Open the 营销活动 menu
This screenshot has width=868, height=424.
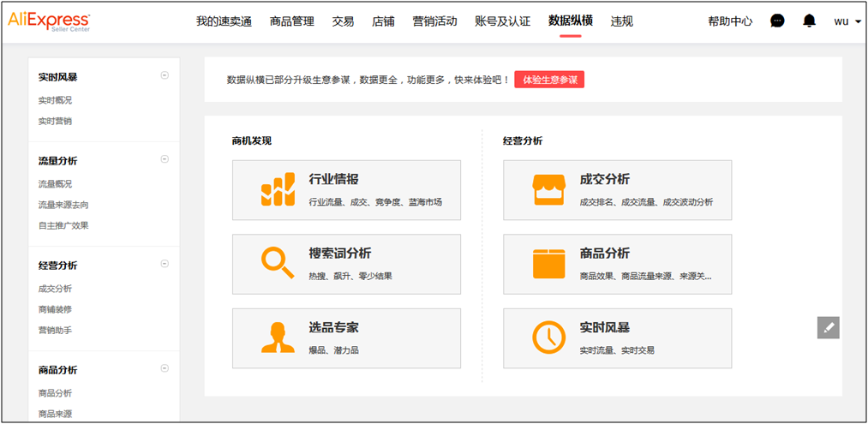click(x=434, y=21)
